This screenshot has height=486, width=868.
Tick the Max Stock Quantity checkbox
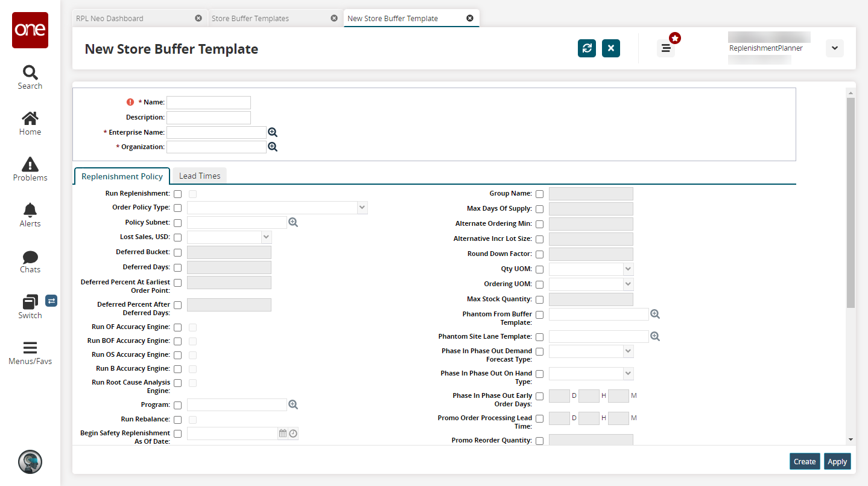tap(539, 299)
